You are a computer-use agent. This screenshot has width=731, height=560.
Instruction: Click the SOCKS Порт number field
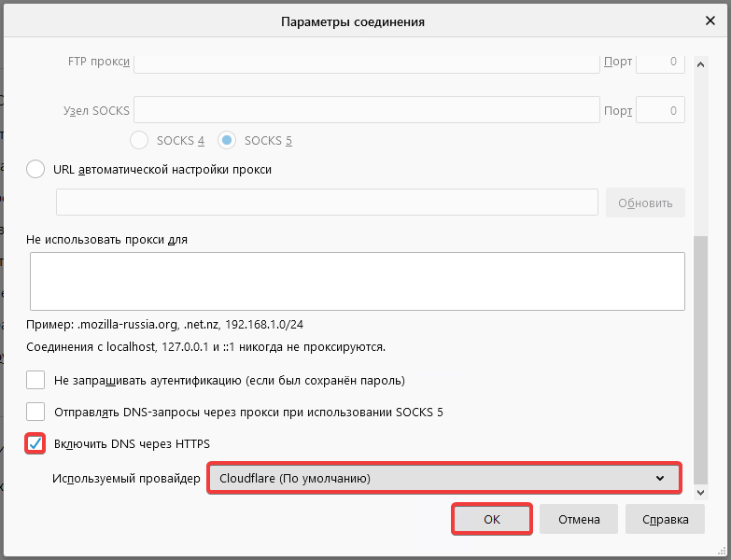pos(660,110)
